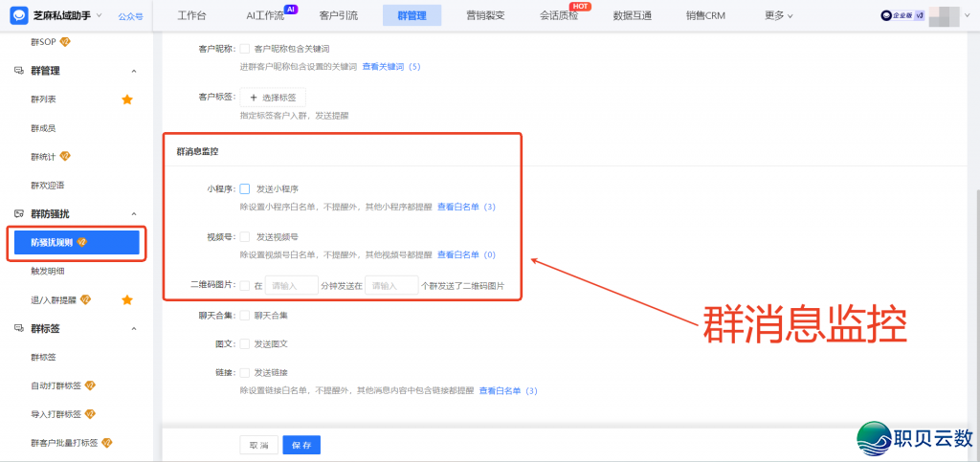
Task: Open the 更多 dropdown in top navigation
Action: point(779,15)
